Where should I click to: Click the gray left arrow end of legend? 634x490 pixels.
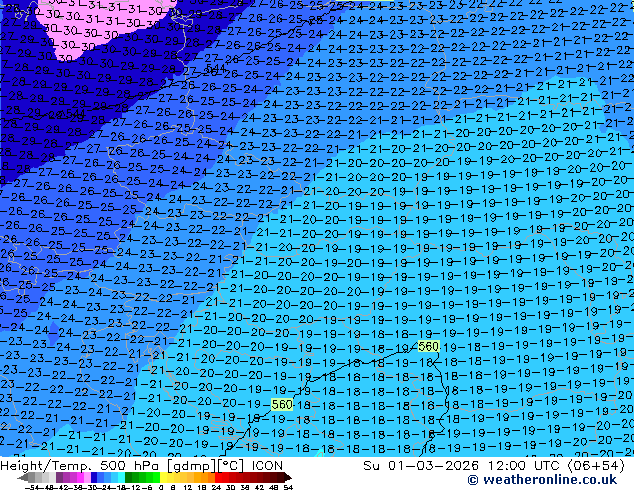click(23, 477)
